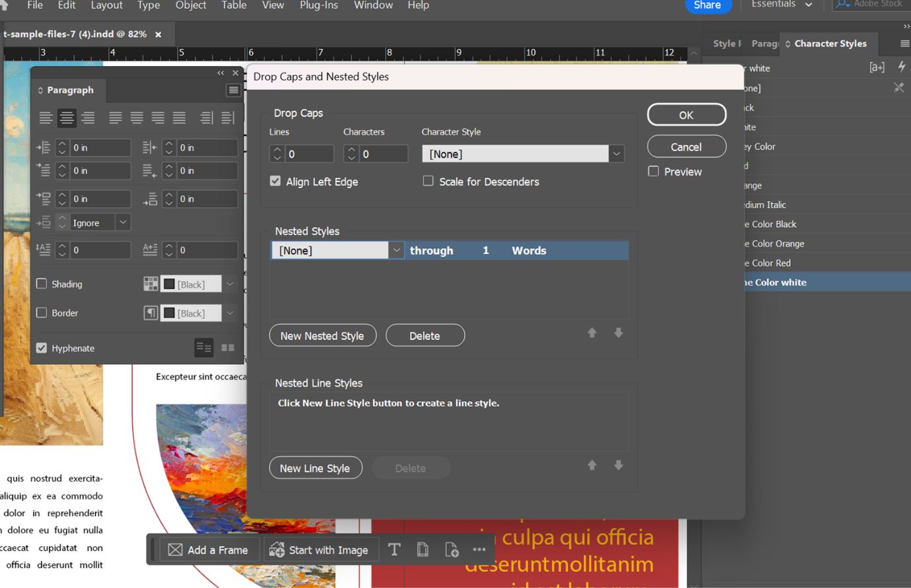Click the New Line Style button

pos(316,468)
